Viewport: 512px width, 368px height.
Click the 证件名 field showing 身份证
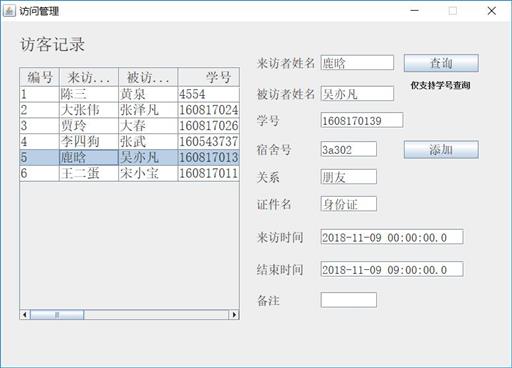coord(349,204)
